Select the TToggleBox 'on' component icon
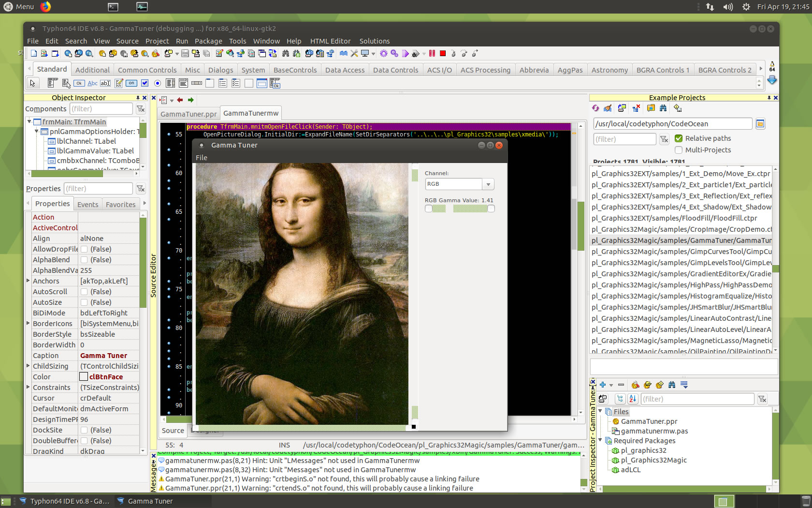This screenshot has width=812, height=508. tap(131, 83)
